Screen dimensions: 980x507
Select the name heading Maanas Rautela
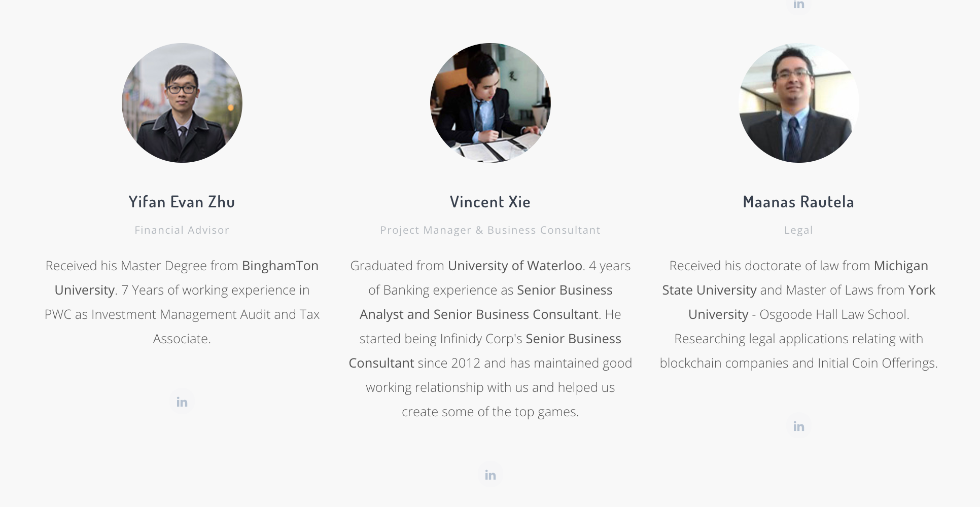pyautogui.click(x=798, y=202)
